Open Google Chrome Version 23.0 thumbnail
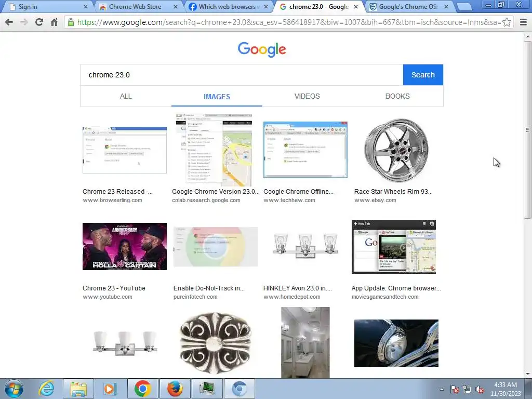This screenshot has width=532, height=399. [x=214, y=150]
